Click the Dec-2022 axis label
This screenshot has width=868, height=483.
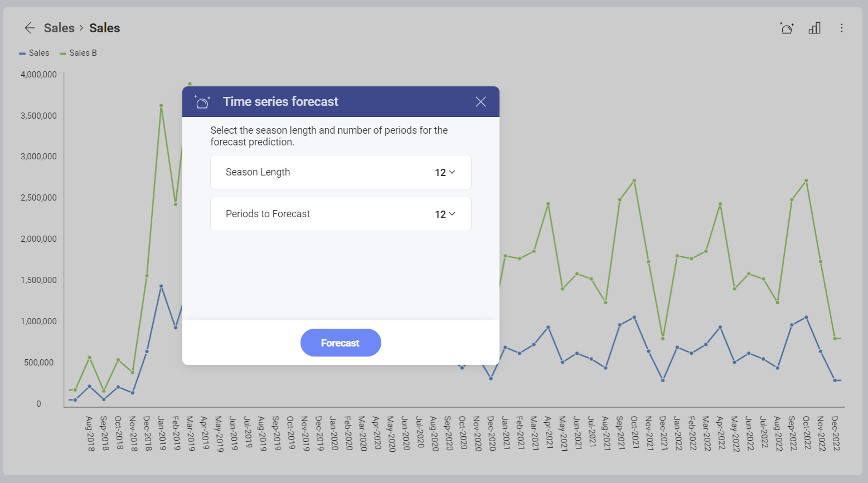click(x=835, y=433)
